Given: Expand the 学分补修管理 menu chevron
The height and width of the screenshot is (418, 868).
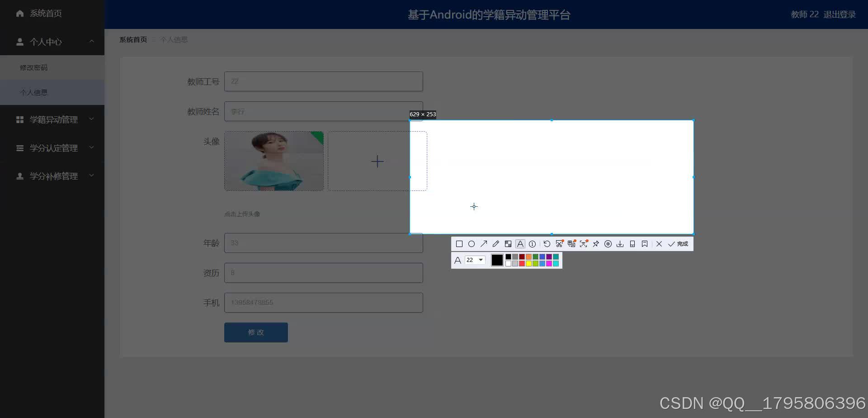Looking at the screenshot, I should click(x=92, y=176).
